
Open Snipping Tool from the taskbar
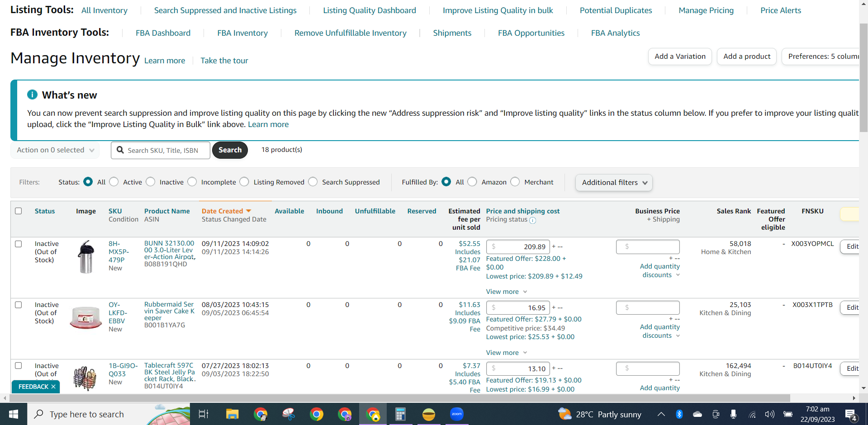[x=289, y=414]
